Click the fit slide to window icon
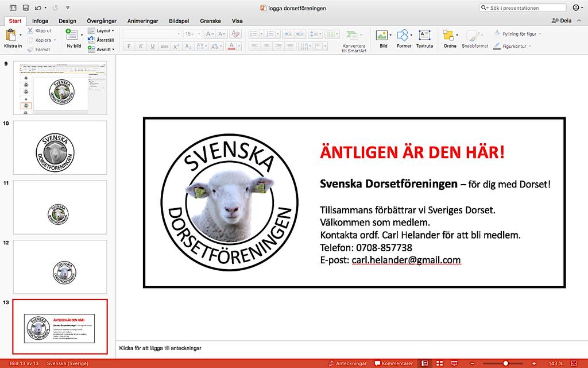The height and width of the screenshot is (368, 588). 574,363
